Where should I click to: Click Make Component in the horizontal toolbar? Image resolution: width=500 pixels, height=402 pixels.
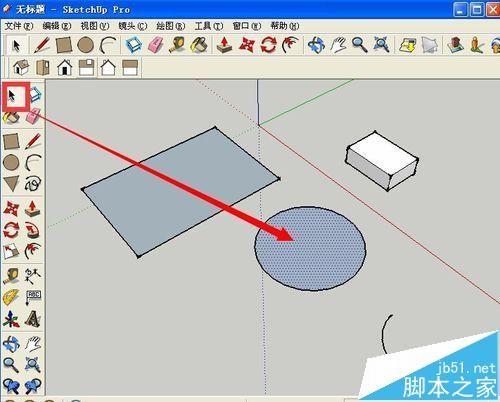click(x=134, y=45)
